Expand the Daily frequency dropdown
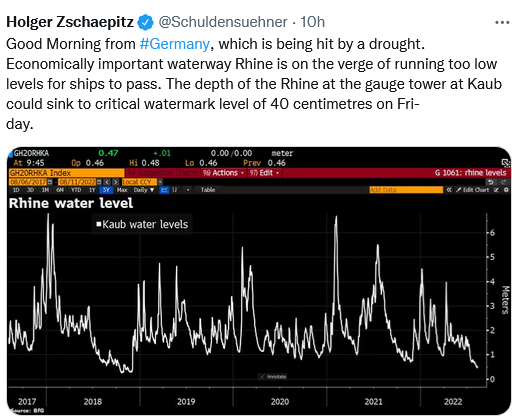 coord(144,190)
